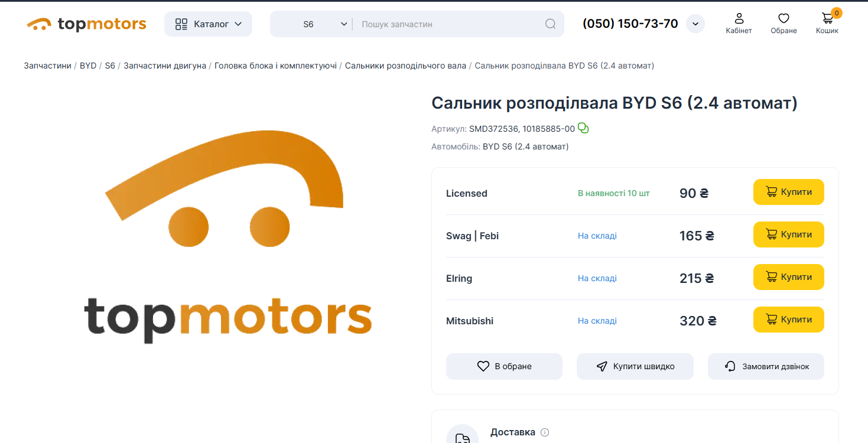Click the large topmotors product image
The image size is (868, 443).
tap(228, 236)
